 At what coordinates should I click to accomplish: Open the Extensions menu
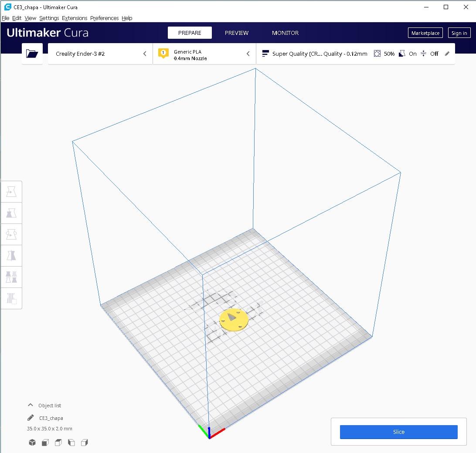[75, 18]
